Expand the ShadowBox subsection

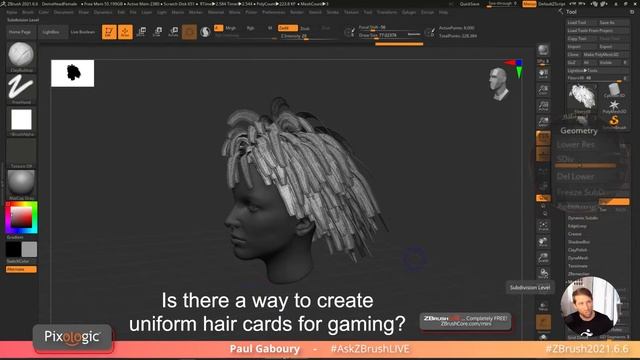pyautogui.click(x=579, y=242)
